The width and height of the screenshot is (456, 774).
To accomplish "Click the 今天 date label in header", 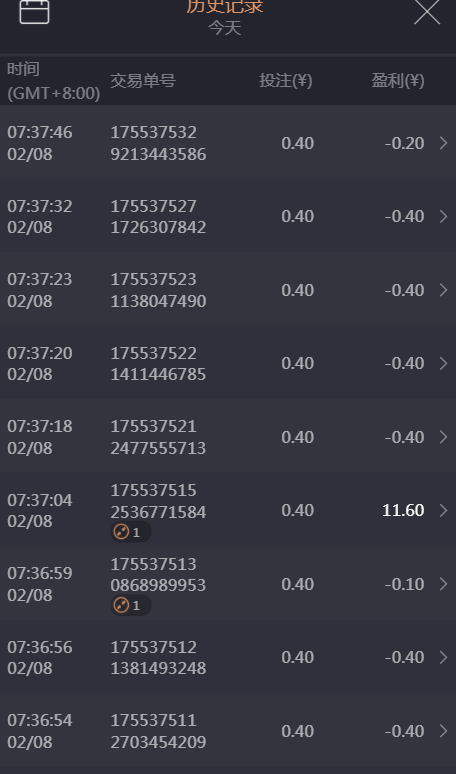I will click(225, 28).
